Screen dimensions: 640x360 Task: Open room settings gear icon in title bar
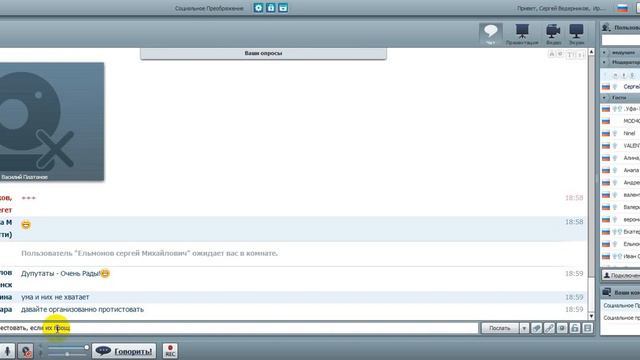[x=258, y=8]
